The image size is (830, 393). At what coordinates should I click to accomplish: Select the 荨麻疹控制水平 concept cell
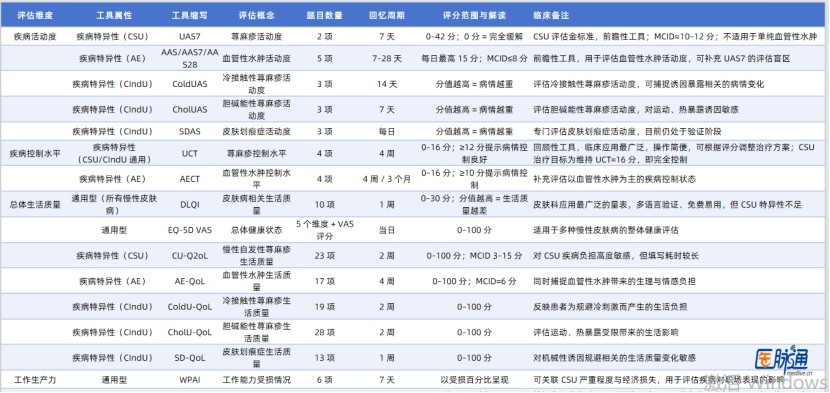click(257, 154)
